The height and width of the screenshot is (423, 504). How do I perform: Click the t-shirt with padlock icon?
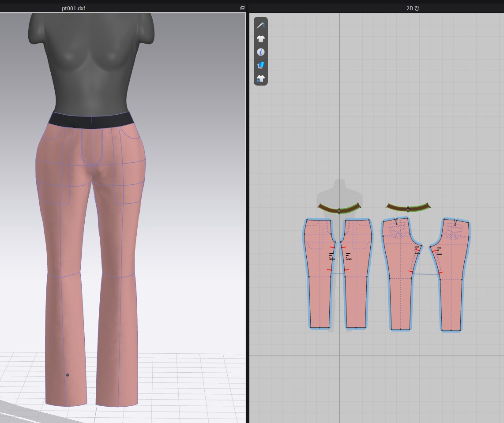pos(260,79)
